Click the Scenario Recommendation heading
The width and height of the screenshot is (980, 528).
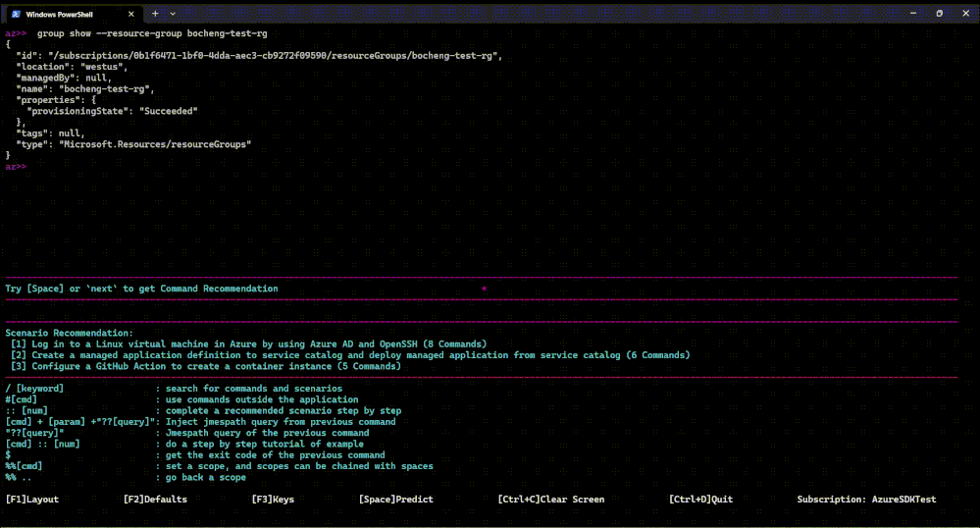click(69, 333)
